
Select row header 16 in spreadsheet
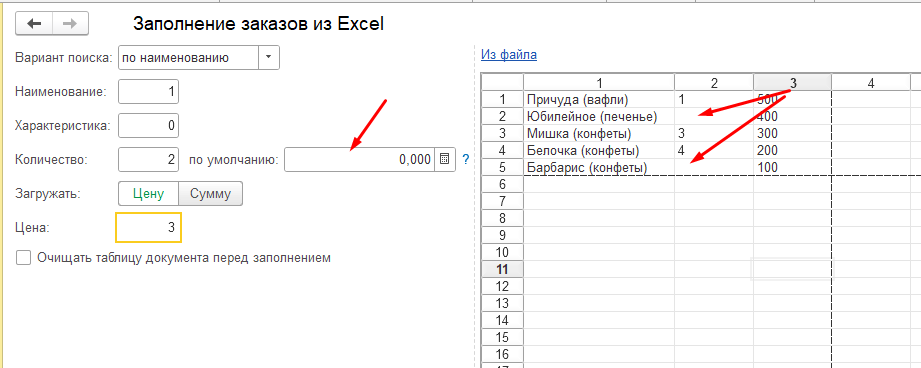tap(502, 355)
